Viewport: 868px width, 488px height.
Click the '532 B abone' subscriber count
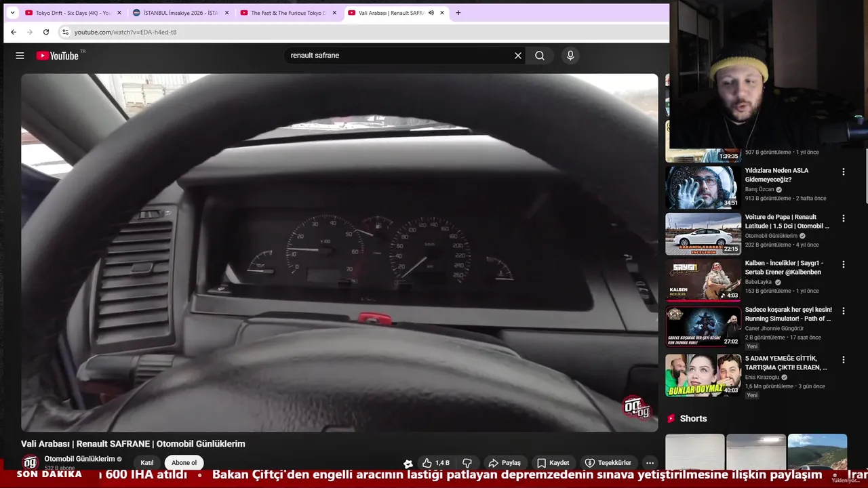[60, 468]
